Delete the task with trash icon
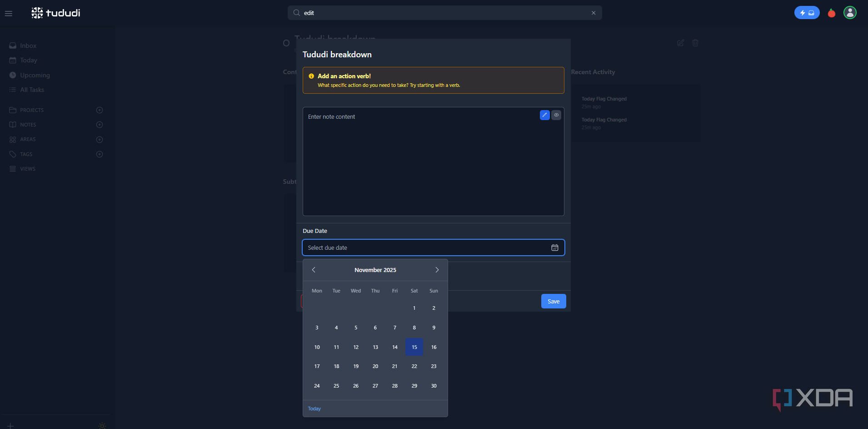The image size is (868, 429). point(695,43)
